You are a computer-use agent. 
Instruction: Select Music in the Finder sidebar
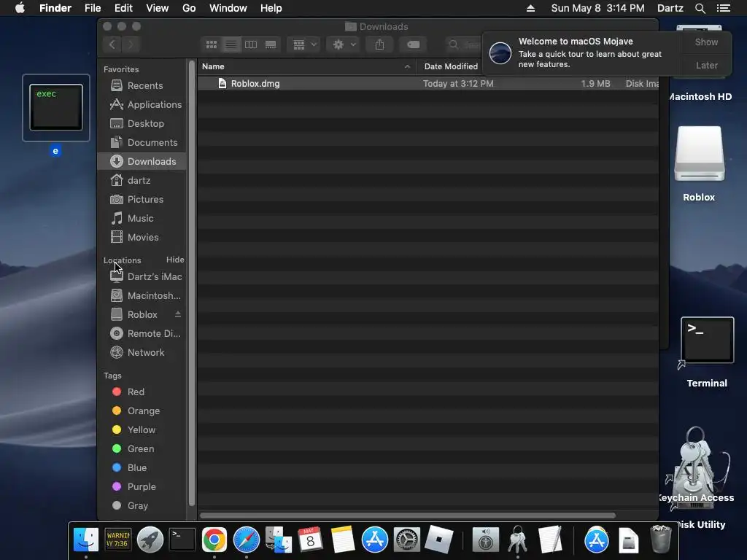[x=142, y=219]
